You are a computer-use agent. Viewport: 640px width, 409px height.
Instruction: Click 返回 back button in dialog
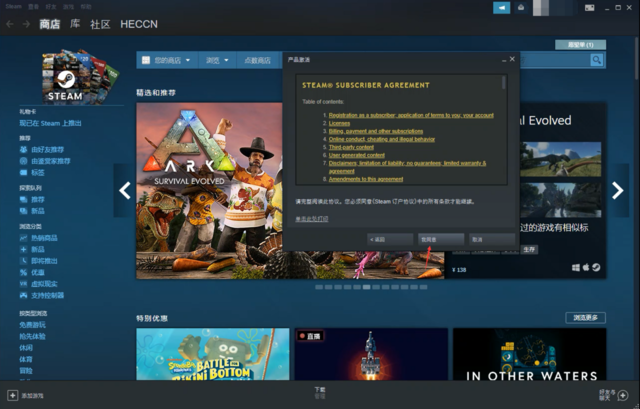[x=390, y=239]
